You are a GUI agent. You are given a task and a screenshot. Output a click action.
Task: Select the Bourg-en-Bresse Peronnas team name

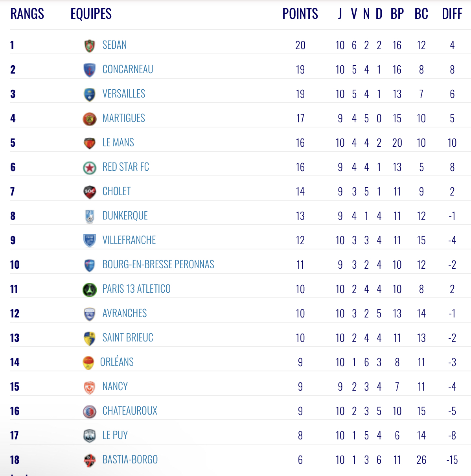(158, 264)
